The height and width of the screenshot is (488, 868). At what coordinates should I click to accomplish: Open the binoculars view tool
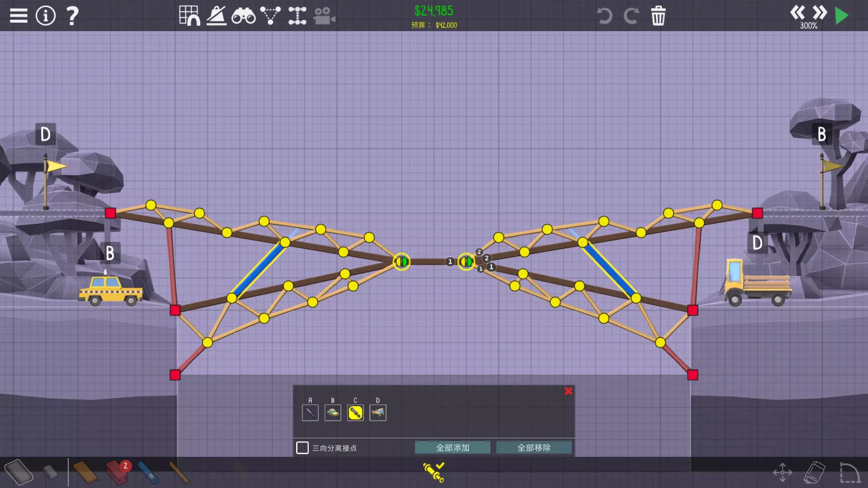click(x=243, y=16)
